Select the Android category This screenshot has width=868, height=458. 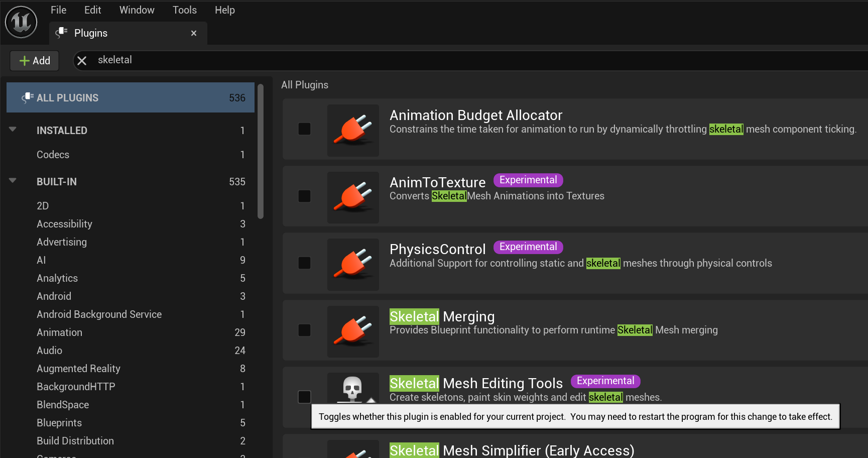131,296
